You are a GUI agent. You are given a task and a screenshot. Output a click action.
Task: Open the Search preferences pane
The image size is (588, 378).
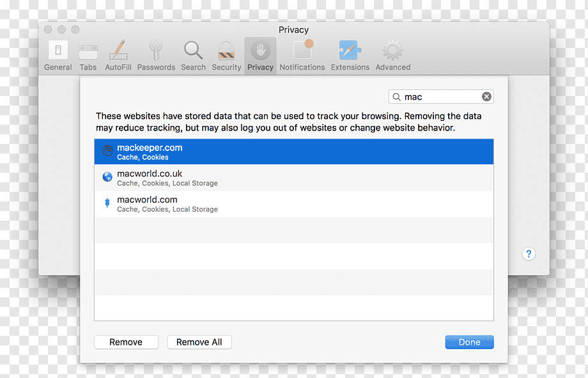click(x=193, y=56)
